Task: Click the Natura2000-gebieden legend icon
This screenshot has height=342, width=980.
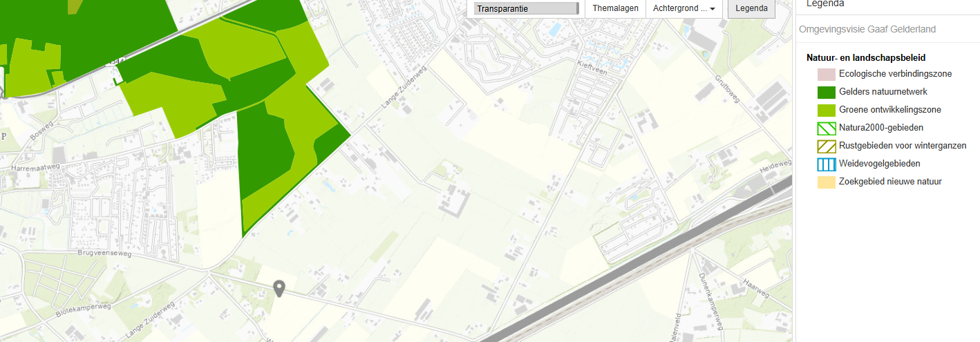Action: coord(827,128)
